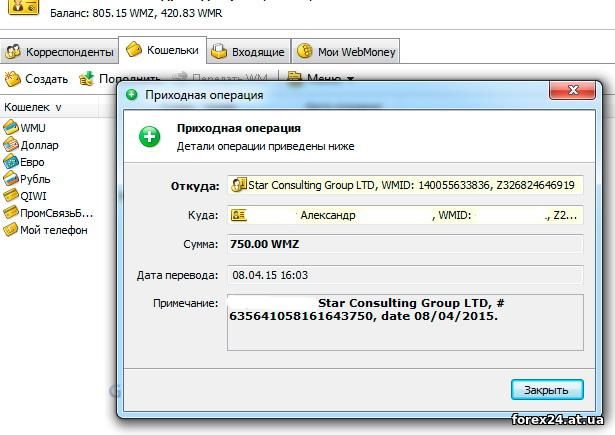Click the Дата перевода field 08.04.15 16:03
This screenshot has height=435, width=615.
click(x=405, y=275)
